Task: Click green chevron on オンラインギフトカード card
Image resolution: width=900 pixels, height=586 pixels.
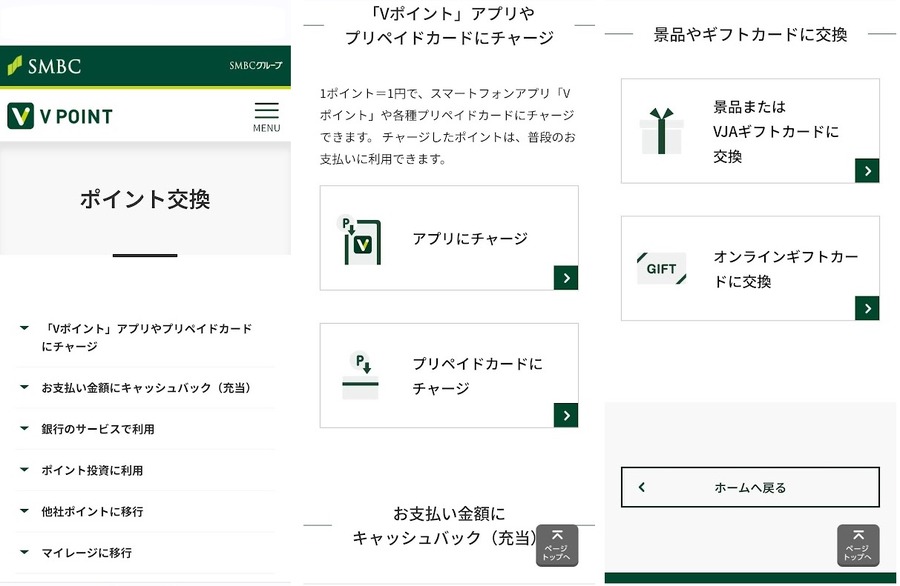Action: (867, 309)
